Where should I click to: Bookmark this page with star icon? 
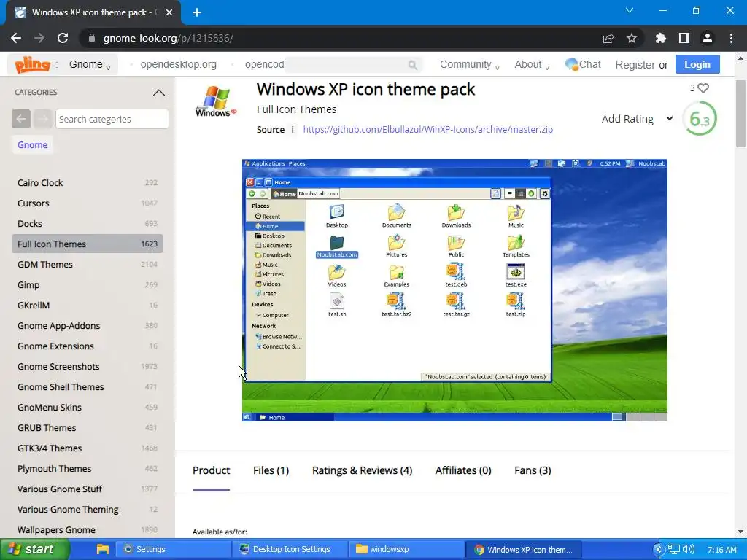[632, 38]
